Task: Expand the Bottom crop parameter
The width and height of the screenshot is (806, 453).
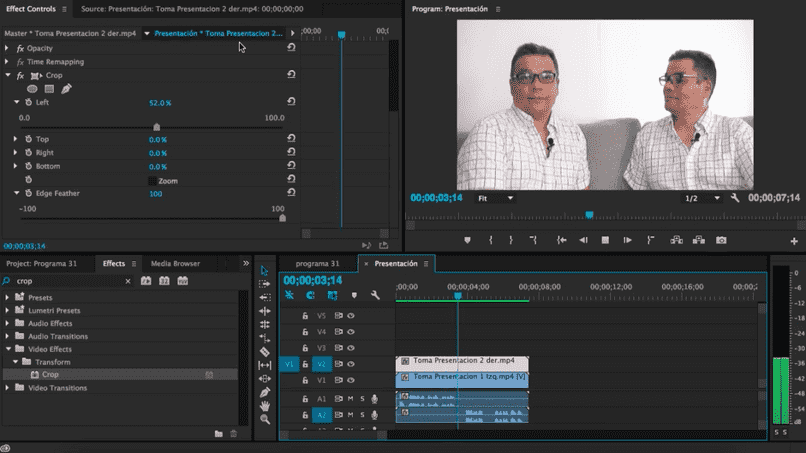Action: point(15,166)
